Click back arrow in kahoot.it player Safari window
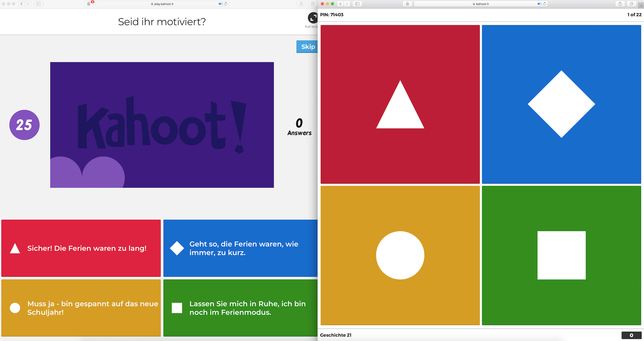This screenshot has width=644, height=341. (341, 4)
